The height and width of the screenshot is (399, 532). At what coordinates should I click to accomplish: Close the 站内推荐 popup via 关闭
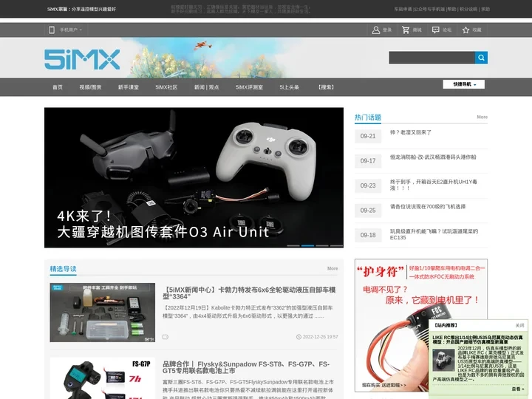[x=519, y=325]
